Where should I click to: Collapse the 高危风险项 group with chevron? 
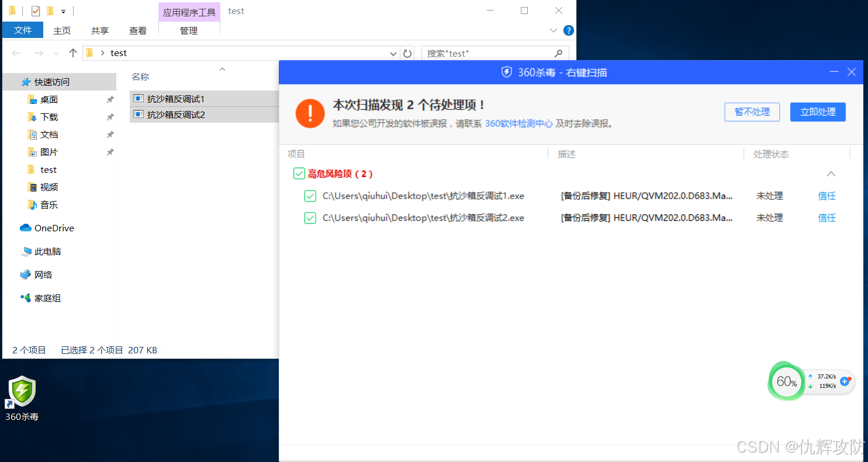coord(831,174)
